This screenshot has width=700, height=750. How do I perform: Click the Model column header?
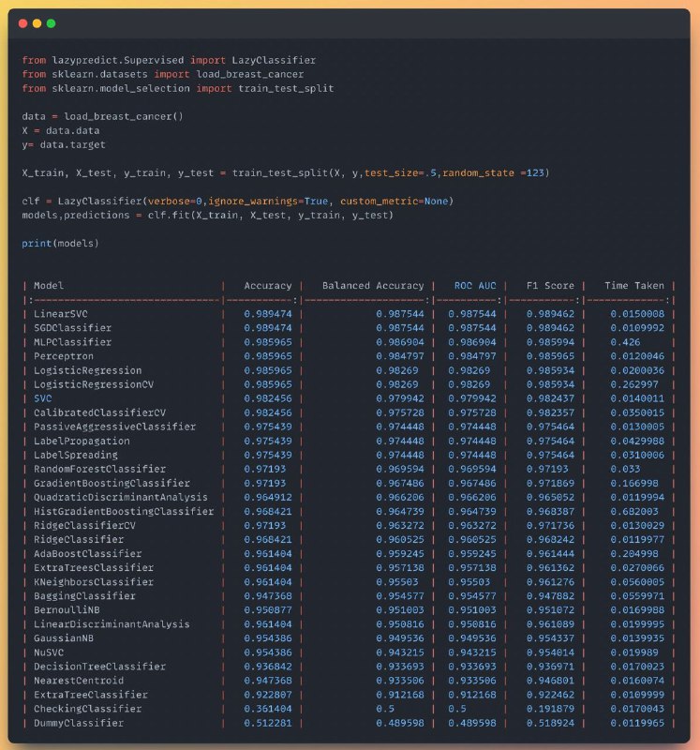[x=49, y=286]
